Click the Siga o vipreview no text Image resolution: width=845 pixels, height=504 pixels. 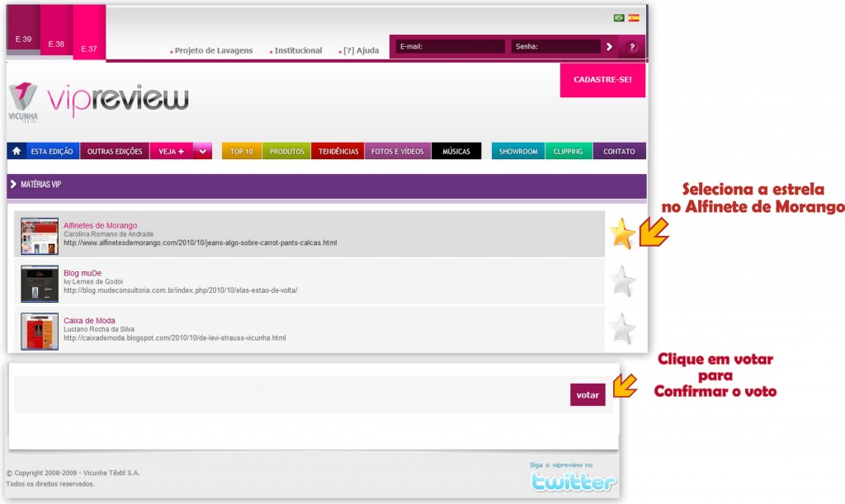tap(561, 464)
